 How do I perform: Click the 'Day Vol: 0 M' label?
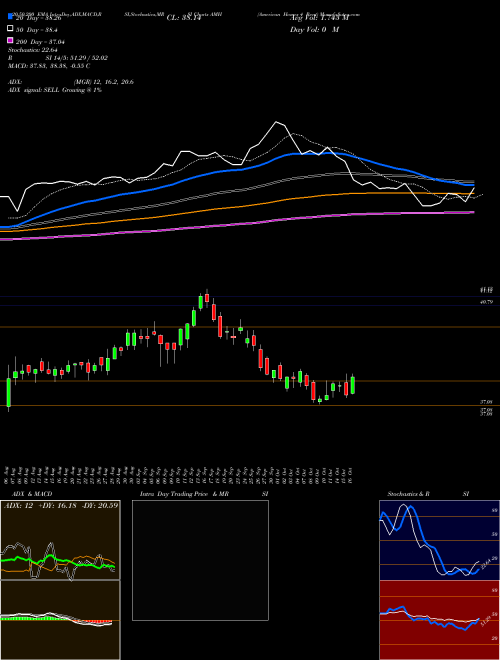pyautogui.click(x=314, y=29)
